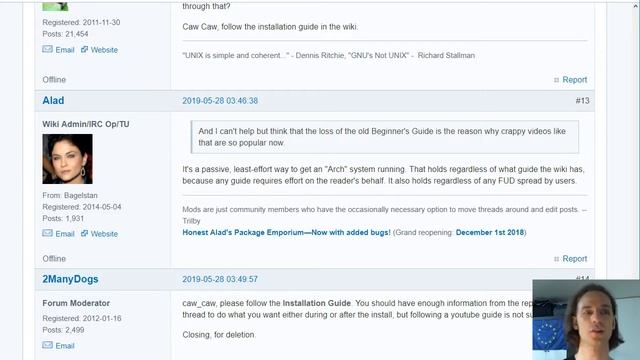This screenshot has width=640, height=360.
Task: Click the "UNIX is simple and coherent" signature
Action: pyautogui.click(x=329, y=56)
